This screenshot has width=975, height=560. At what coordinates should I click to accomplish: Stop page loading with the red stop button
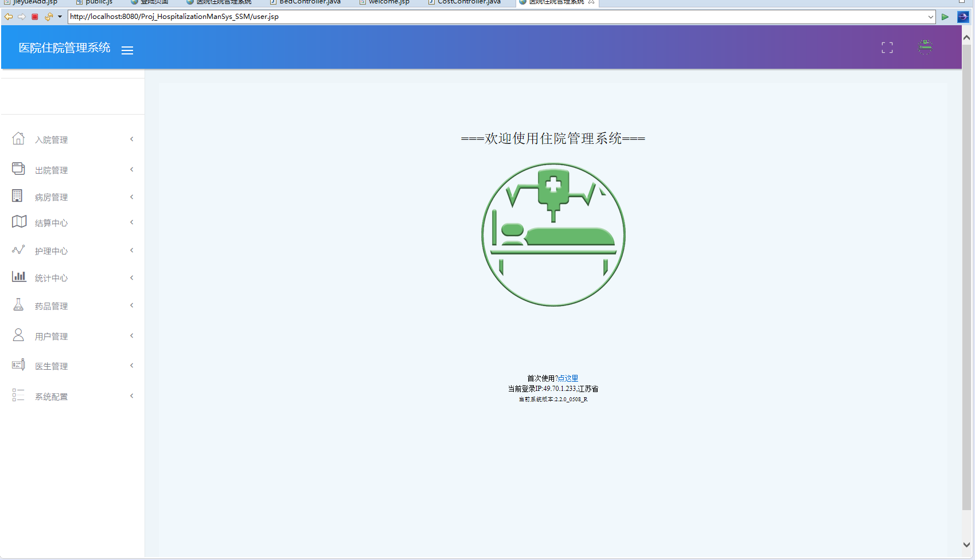34,17
